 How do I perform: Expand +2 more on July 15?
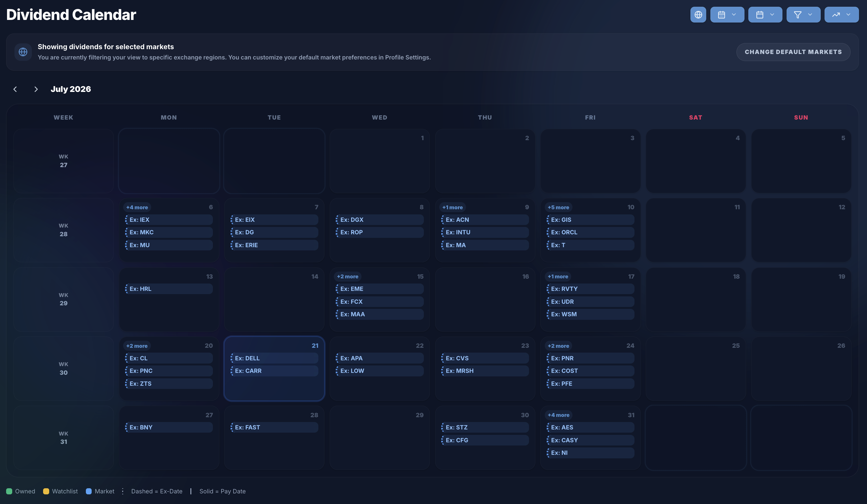(348, 276)
